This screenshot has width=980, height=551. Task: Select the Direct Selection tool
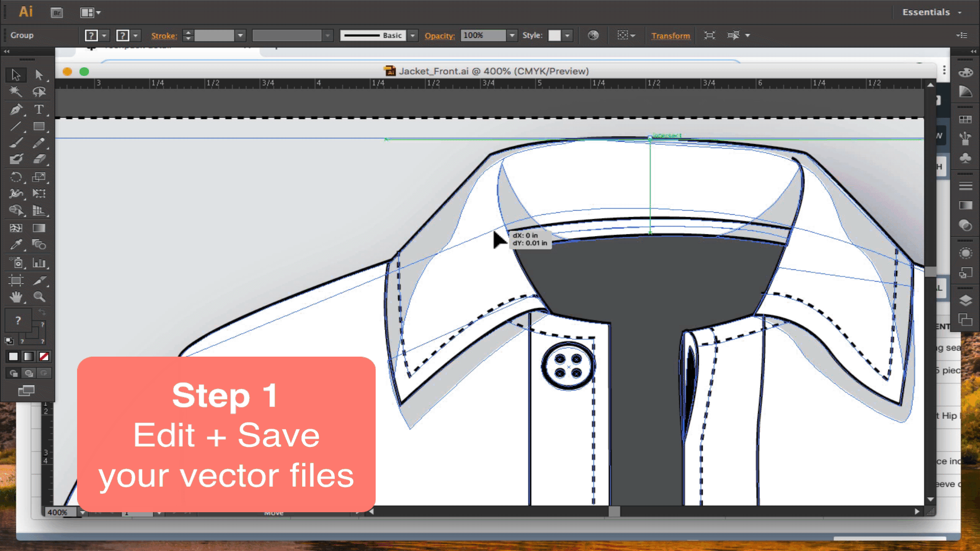tap(39, 74)
